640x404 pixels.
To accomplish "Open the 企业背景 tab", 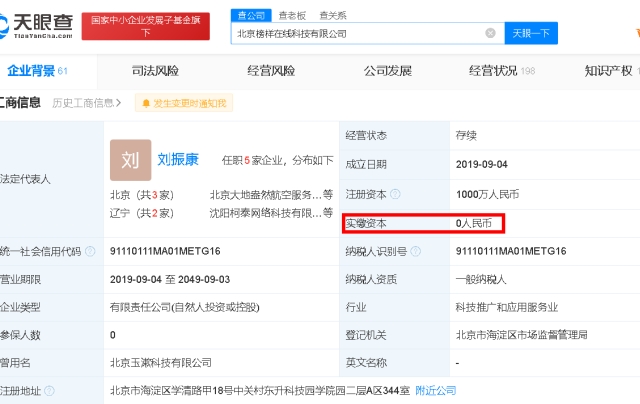I will 37,71.
